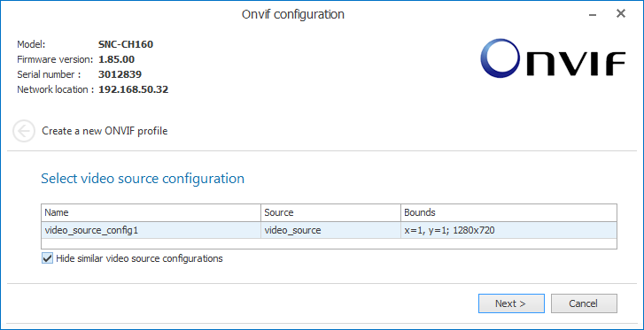Click Hide similar video source configurations label
Image resolution: width=644 pixels, height=330 pixels.
pyautogui.click(x=139, y=258)
